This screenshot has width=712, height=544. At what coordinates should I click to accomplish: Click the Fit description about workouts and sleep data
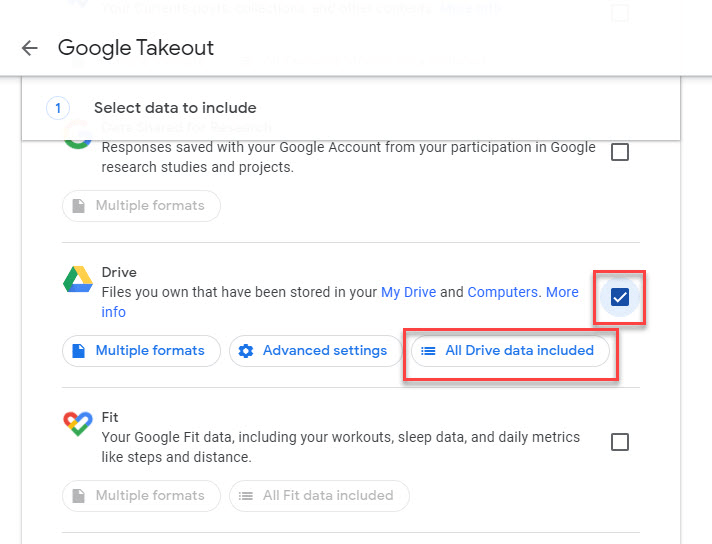tap(341, 447)
